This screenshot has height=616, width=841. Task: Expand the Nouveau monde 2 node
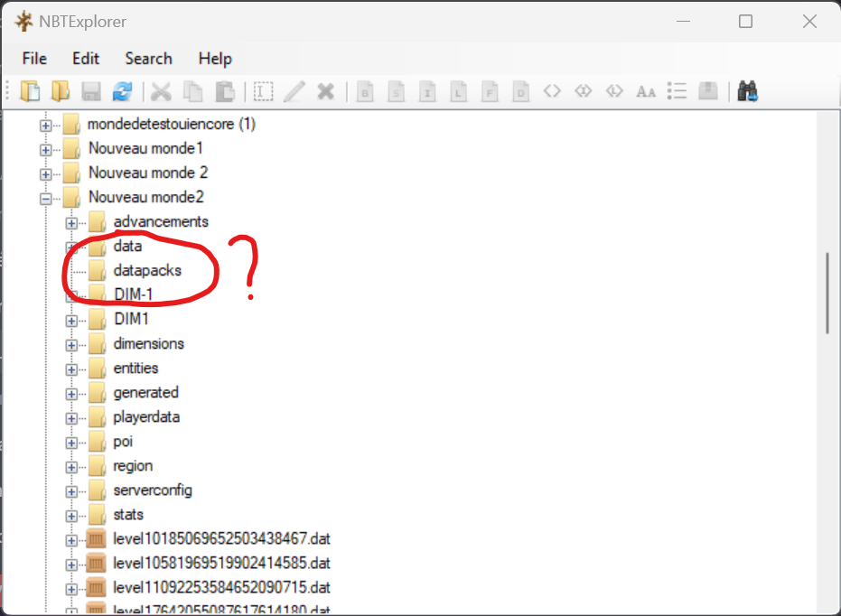45,174
